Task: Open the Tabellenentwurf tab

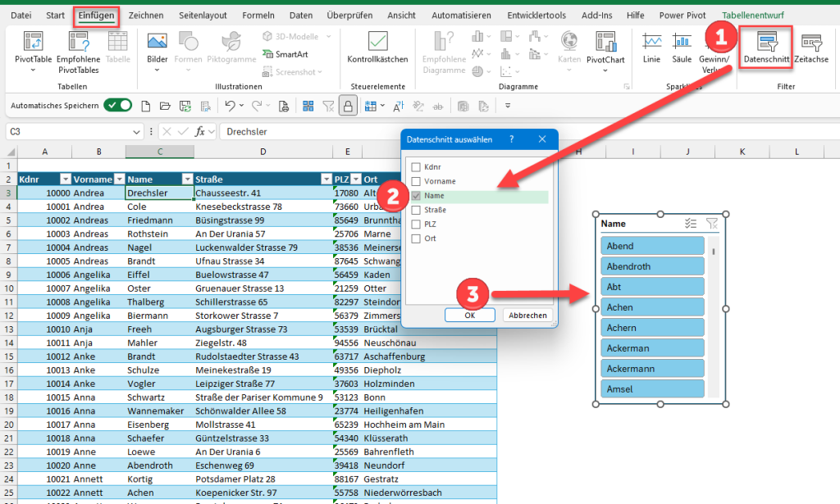Action: (x=754, y=16)
